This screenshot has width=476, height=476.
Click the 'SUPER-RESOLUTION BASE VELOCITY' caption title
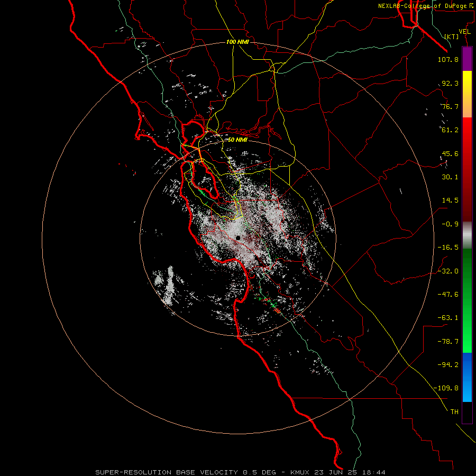coord(168,472)
